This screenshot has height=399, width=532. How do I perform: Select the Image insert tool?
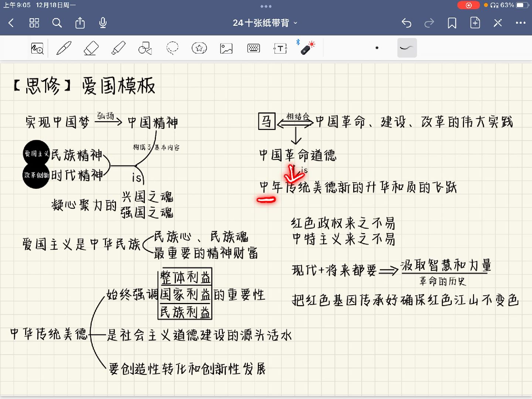[226, 48]
